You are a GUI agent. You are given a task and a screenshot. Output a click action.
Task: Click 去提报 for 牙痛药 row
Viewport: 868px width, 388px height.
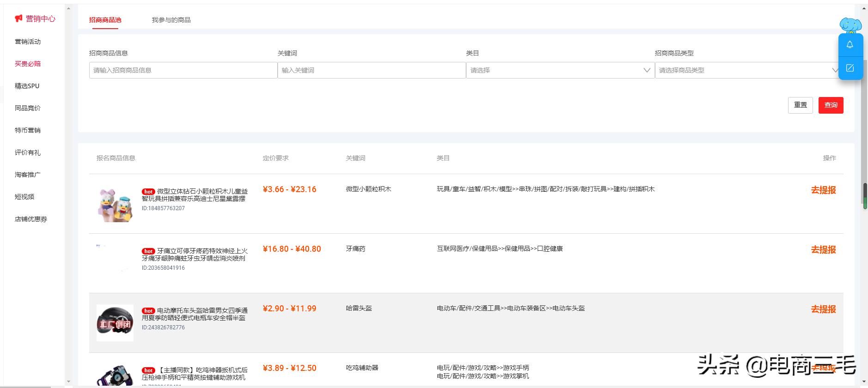pyautogui.click(x=824, y=249)
